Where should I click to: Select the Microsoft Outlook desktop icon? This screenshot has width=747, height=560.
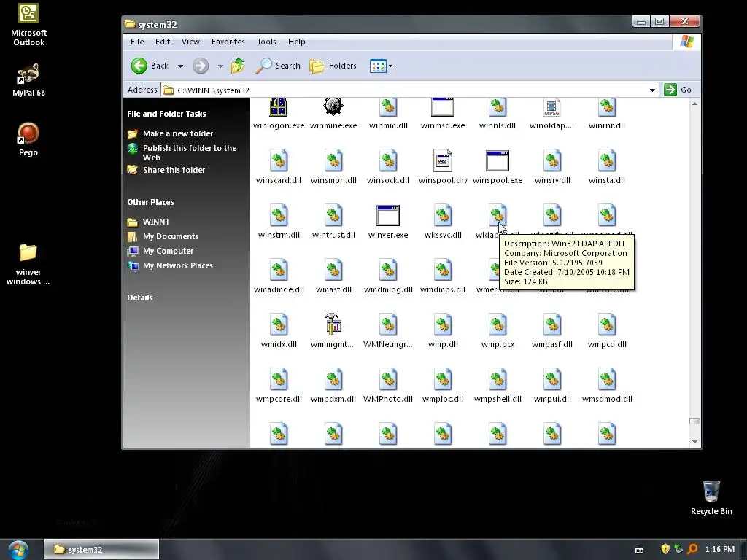coord(28,25)
